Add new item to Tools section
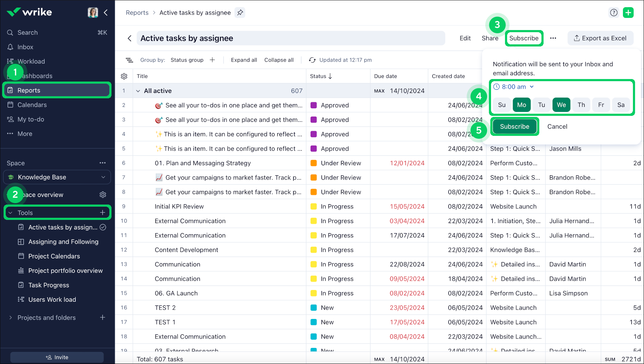Image resolution: width=644 pixels, height=364 pixels. pos(103,212)
